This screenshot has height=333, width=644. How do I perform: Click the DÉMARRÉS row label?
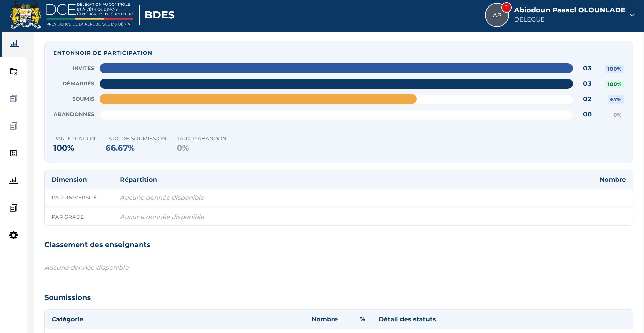(78, 84)
